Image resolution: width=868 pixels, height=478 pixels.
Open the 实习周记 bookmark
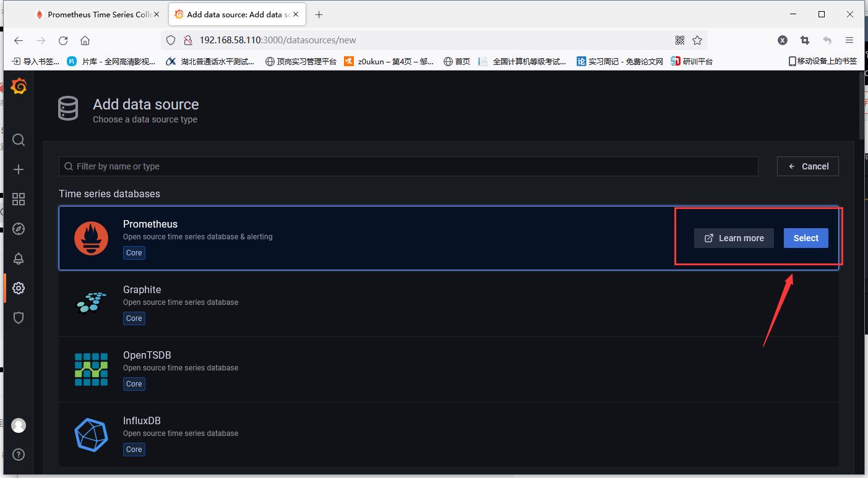[x=620, y=61]
